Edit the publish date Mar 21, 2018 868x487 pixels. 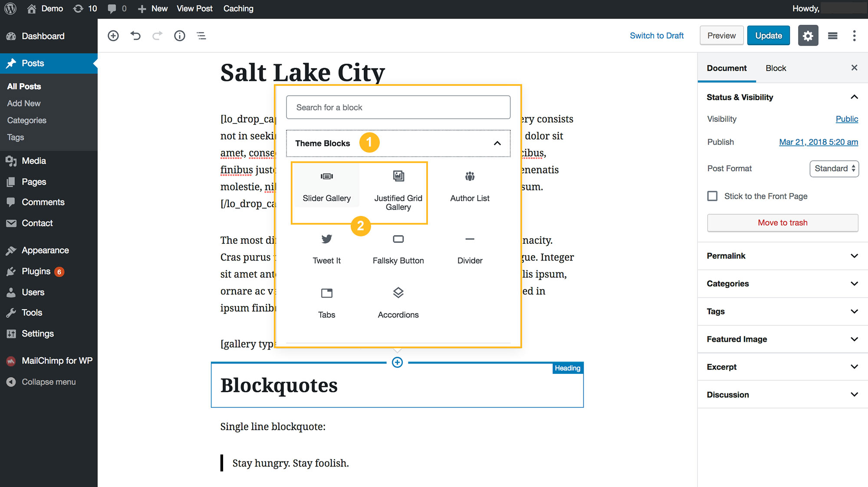pyautogui.click(x=819, y=142)
